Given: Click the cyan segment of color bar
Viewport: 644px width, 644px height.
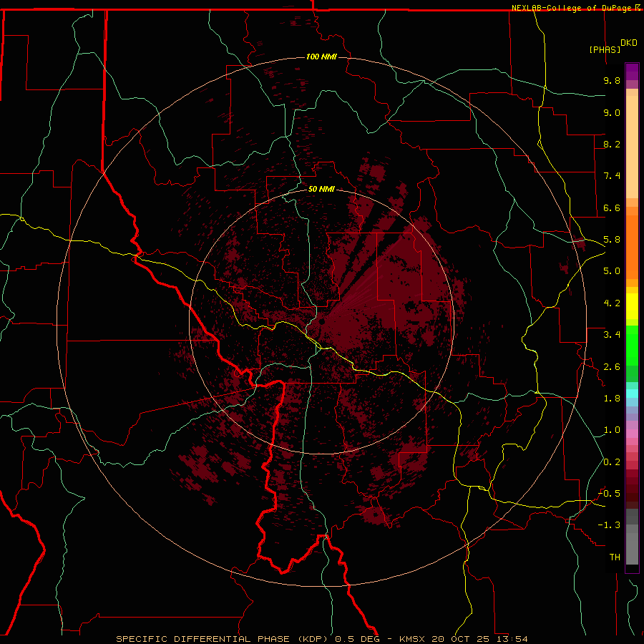Looking at the screenshot, I should [x=632, y=393].
